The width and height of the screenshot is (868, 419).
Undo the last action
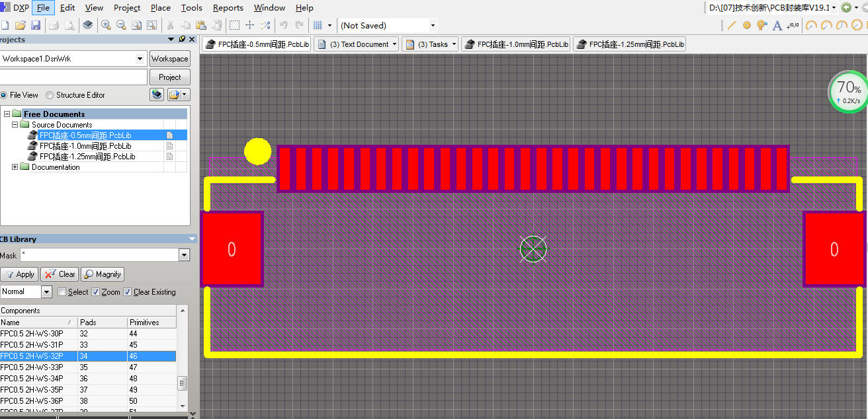coord(284,25)
